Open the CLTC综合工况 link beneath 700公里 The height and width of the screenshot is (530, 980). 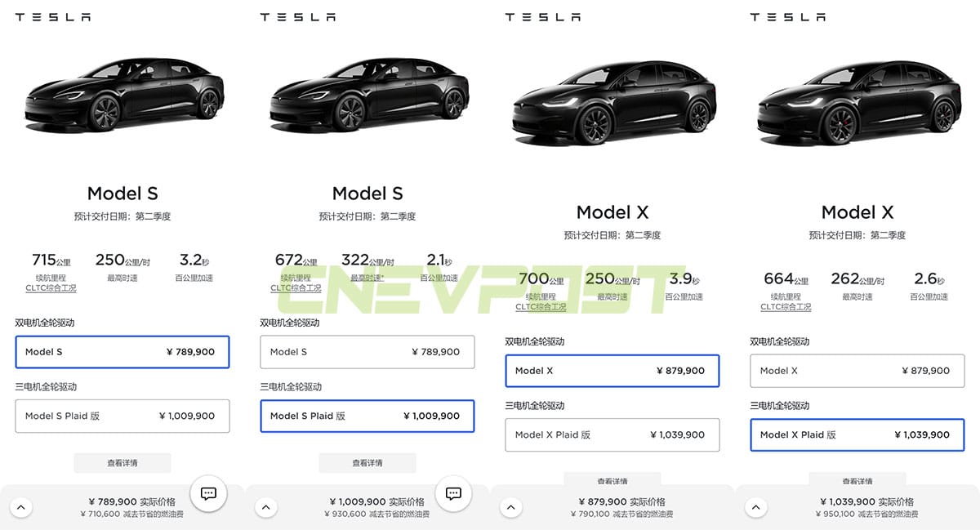click(x=541, y=307)
